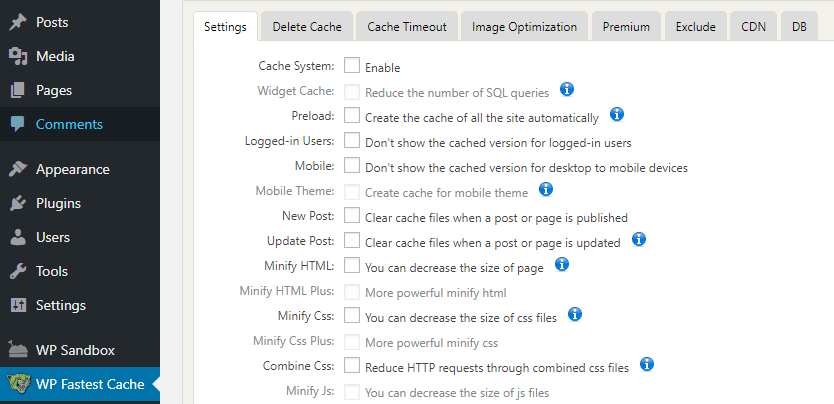Check the Preload checkbox
The image size is (834, 404).
352,115
